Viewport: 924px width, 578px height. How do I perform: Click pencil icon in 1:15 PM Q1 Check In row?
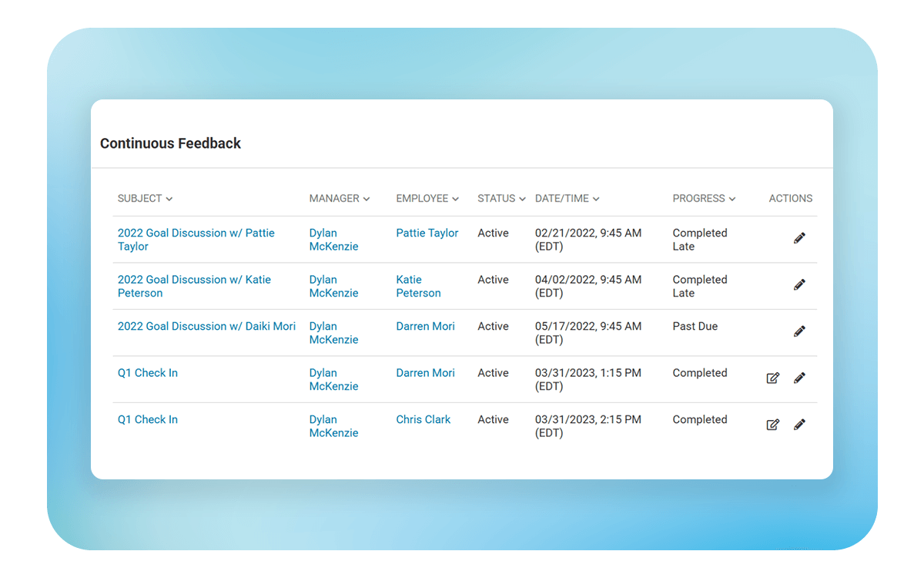tap(799, 378)
